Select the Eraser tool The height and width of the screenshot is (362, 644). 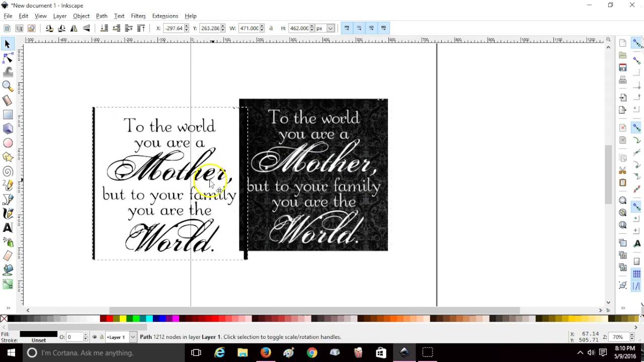8,256
